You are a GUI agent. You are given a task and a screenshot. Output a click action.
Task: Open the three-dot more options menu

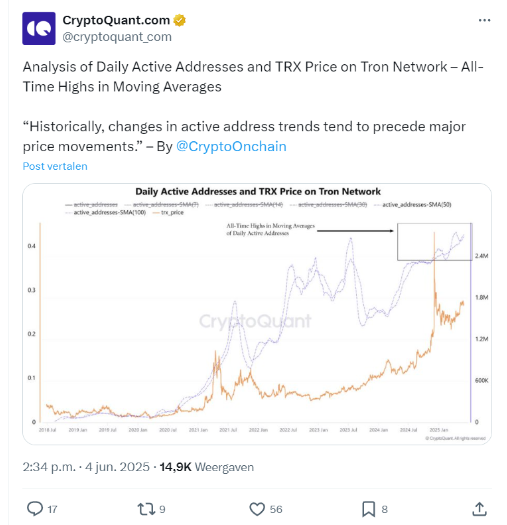[484, 20]
